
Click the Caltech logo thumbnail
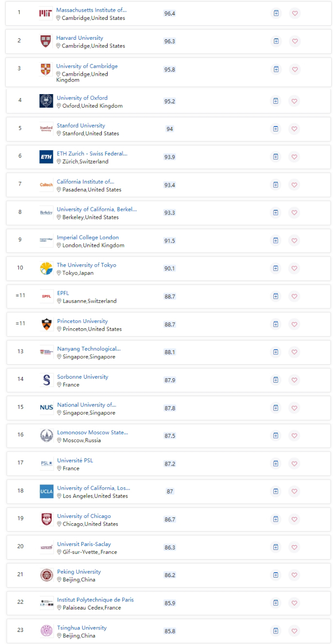(x=46, y=185)
